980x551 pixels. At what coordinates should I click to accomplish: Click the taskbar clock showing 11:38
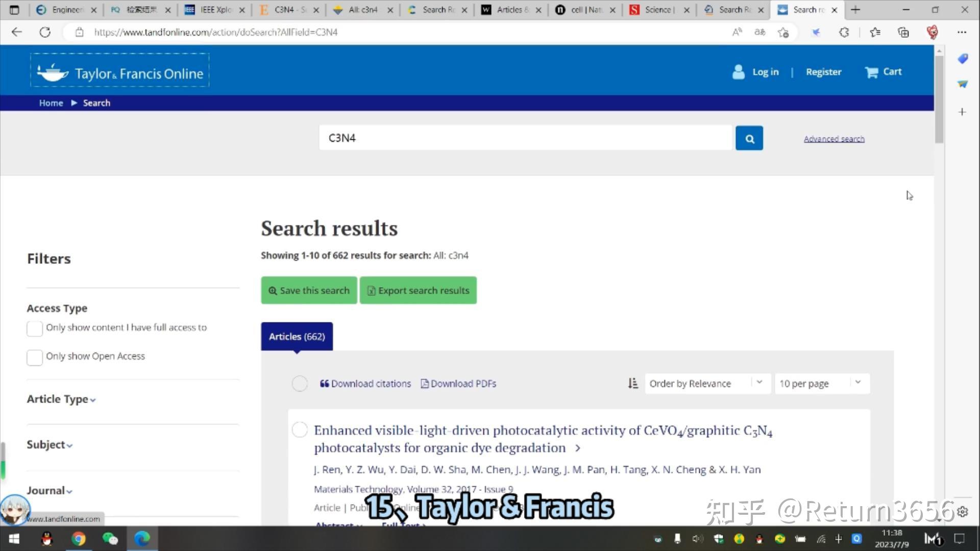pyautogui.click(x=891, y=538)
